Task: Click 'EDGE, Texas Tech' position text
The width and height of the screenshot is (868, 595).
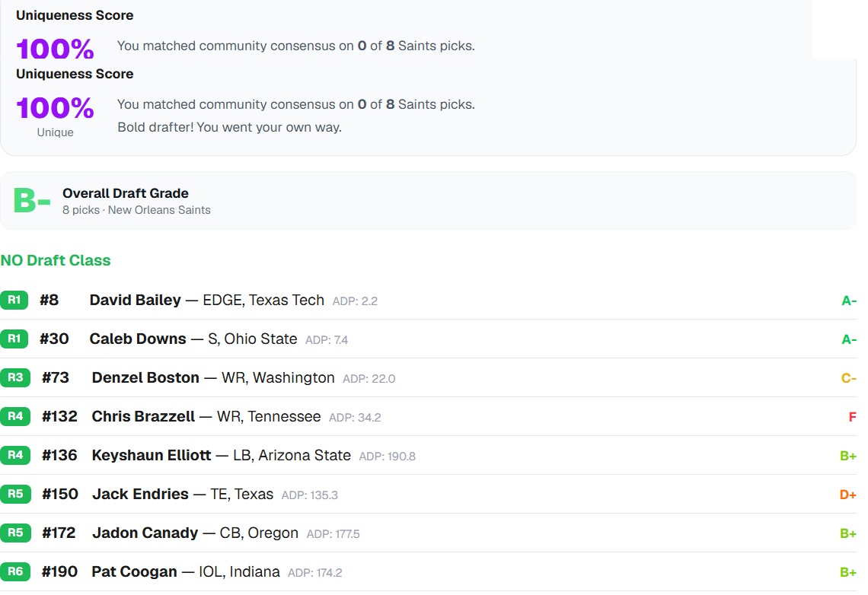Action: (x=263, y=300)
